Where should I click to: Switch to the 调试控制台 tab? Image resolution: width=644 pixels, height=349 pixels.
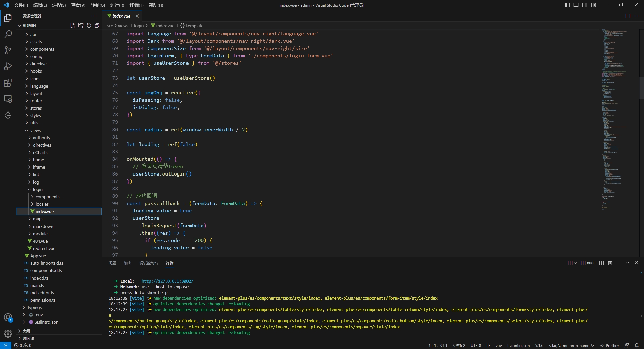149,263
